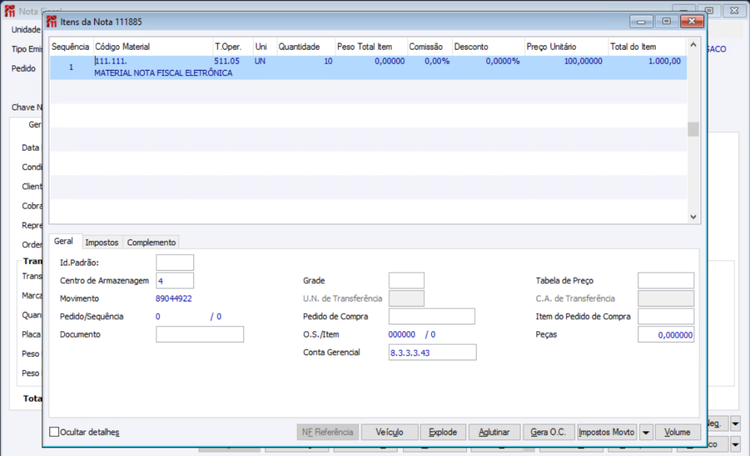750x456 pixels.
Task: Tick the Ocultar detalhes checkbox
Action: tap(54, 432)
